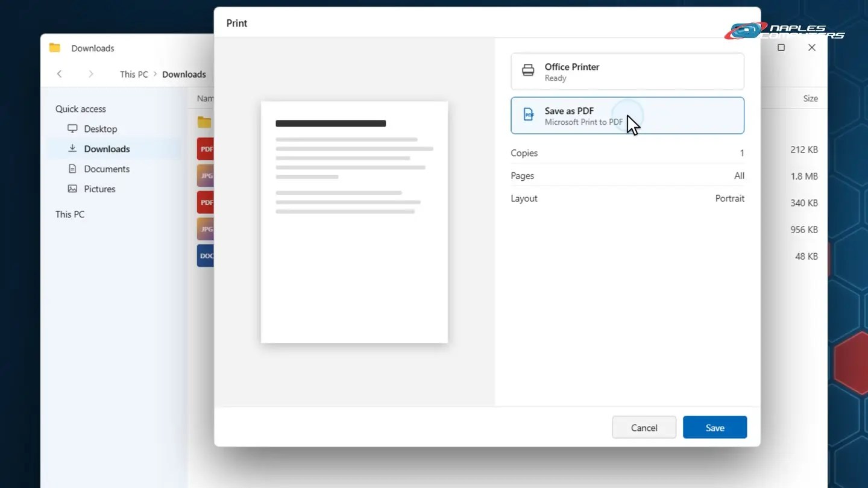Image resolution: width=868 pixels, height=488 pixels.
Task: Click This PC in the address breadcrumb
Action: pyautogui.click(x=134, y=74)
